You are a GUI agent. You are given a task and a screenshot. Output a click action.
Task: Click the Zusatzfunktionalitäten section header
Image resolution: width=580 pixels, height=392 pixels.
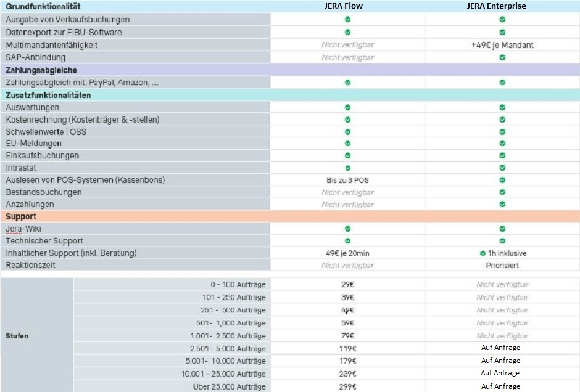tap(48, 96)
